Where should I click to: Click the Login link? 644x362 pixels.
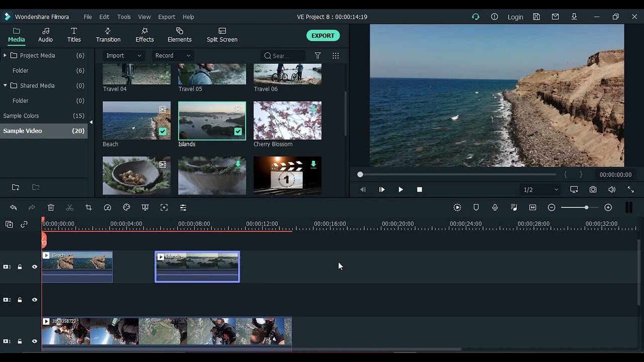[515, 17]
